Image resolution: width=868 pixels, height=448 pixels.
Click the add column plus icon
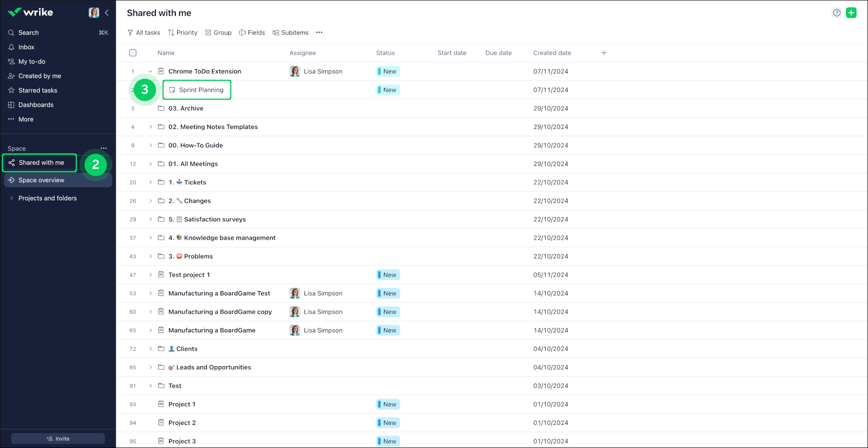click(604, 53)
